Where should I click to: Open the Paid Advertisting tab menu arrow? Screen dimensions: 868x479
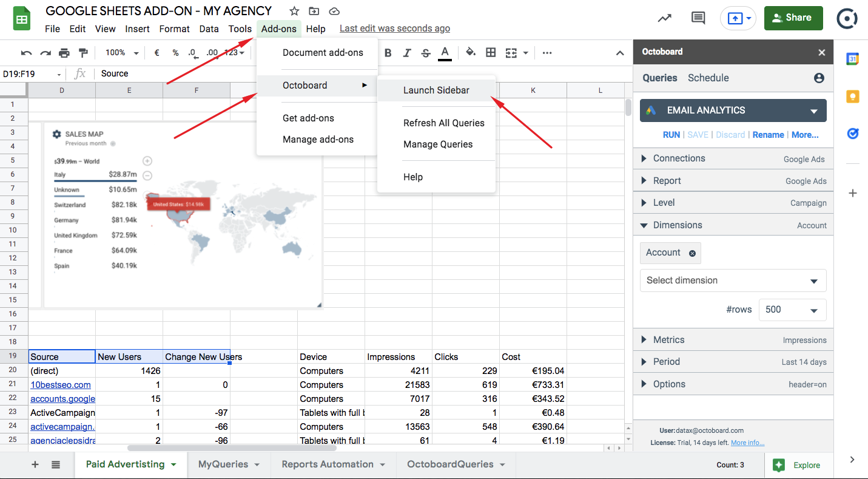pyautogui.click(x=173, y=464)
